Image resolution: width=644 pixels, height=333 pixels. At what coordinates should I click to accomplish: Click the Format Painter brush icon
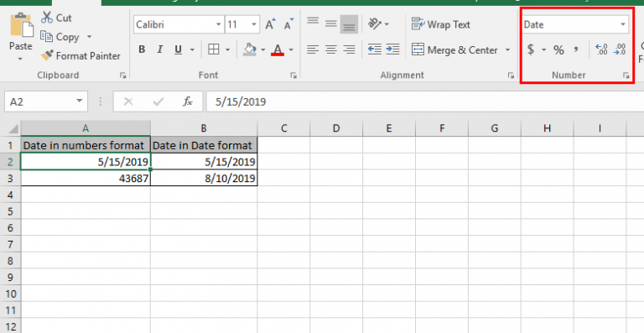click(x=47, y=55)
